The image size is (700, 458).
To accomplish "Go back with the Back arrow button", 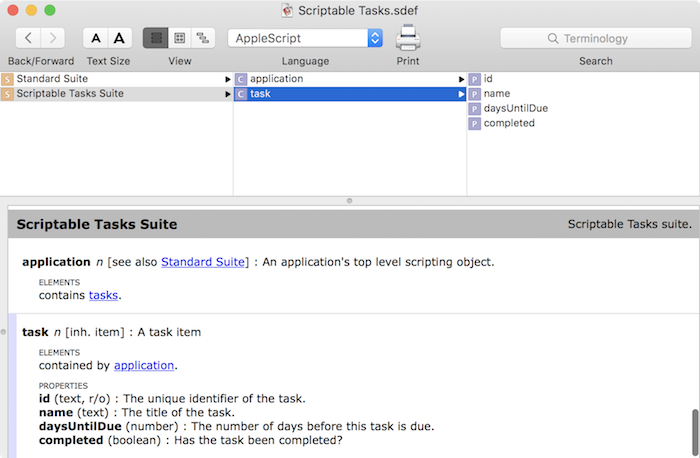I will (x=28, y=38).
